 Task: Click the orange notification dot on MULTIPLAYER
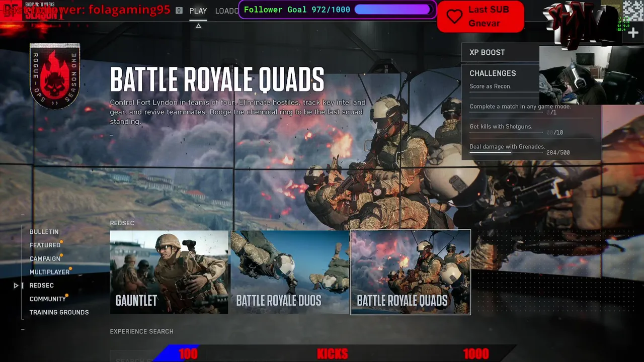pos(70,268)
